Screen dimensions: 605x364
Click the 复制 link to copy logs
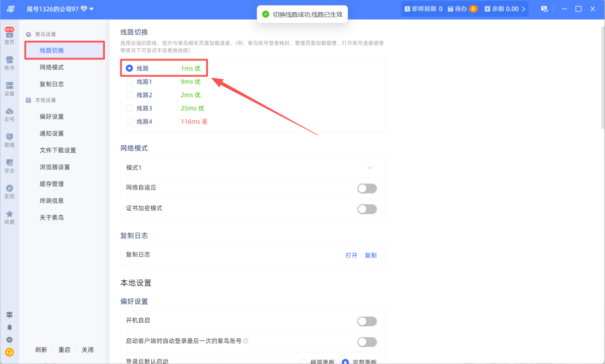pos(371,255)
